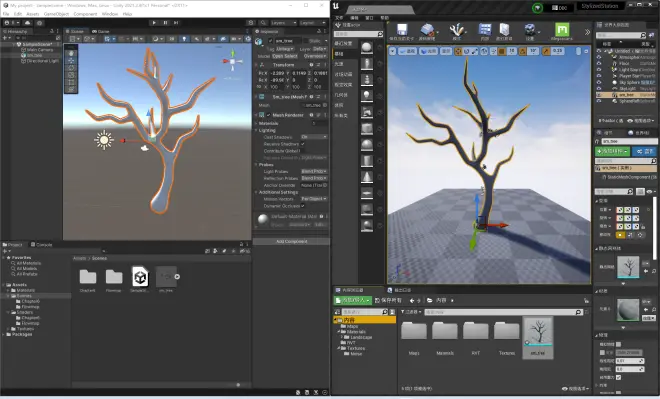660x399 pixels.
Task: Click the Open prefab model button
Action: (277, 56)
